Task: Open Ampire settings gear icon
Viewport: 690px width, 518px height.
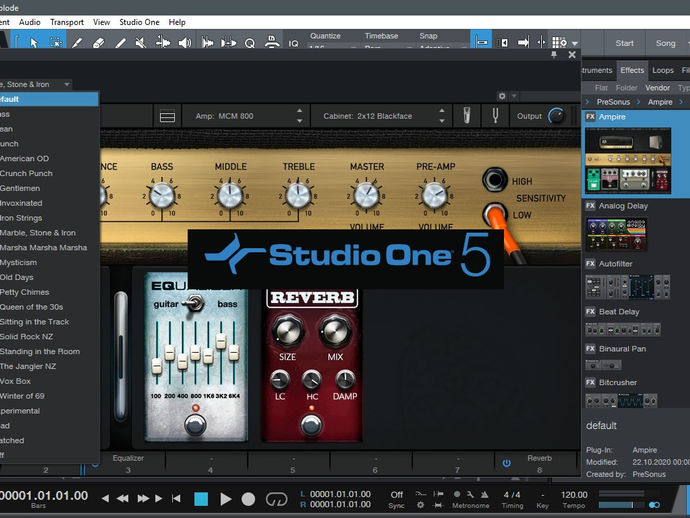Action: [x=502, y=96]
